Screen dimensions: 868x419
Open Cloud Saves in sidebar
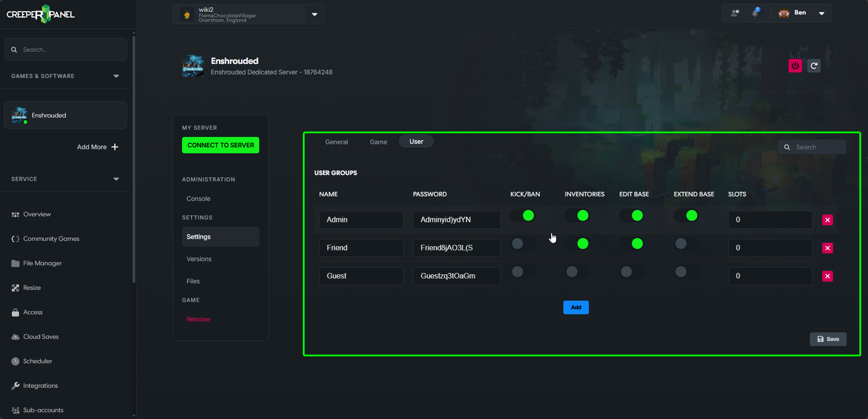(x=35, y=336)
